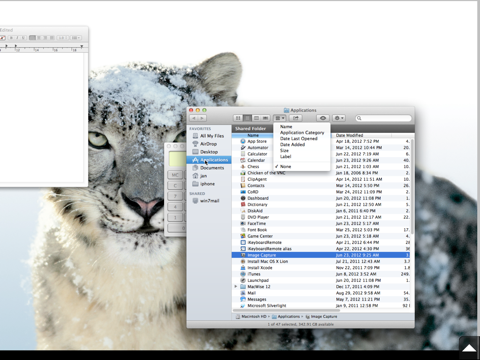480x360 pixels.
Task: Toggle the checked None arrangement option
Action: tap(285, 166)
